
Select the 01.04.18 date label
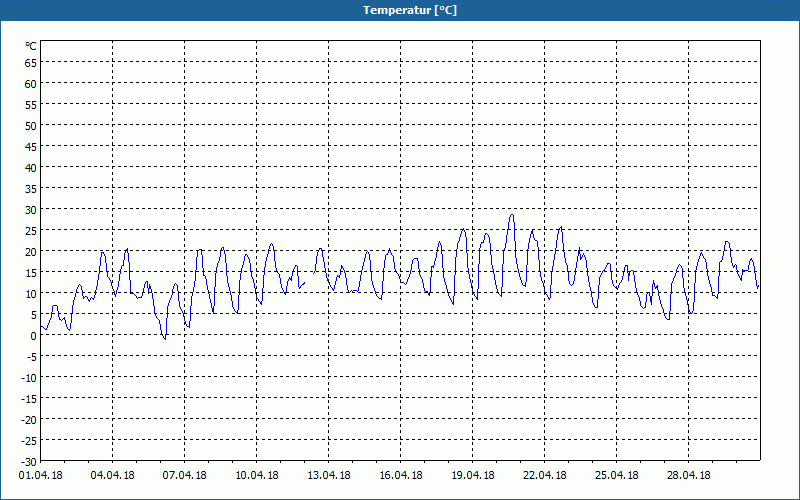pyautogui.click(x=41, y=475)
